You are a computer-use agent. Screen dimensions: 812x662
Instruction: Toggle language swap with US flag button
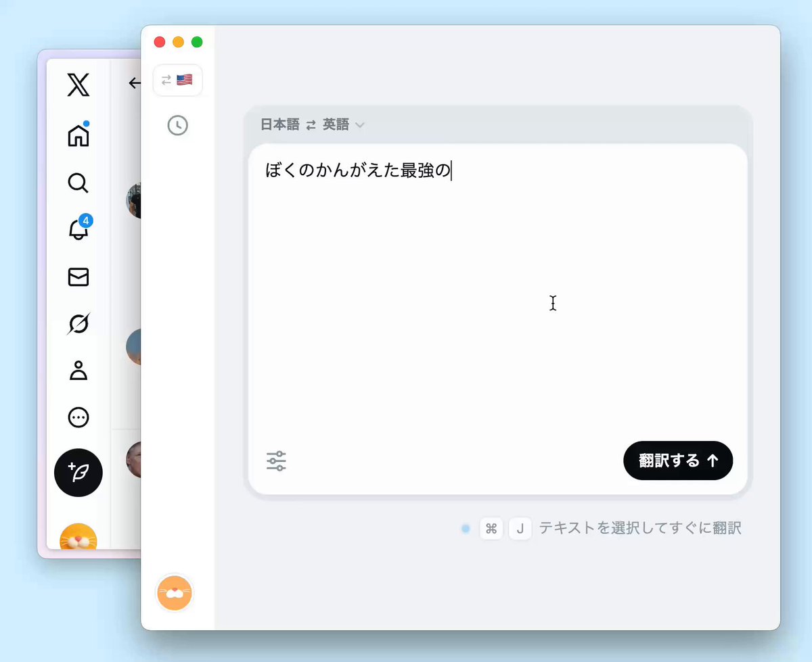[x=177, y=80]
